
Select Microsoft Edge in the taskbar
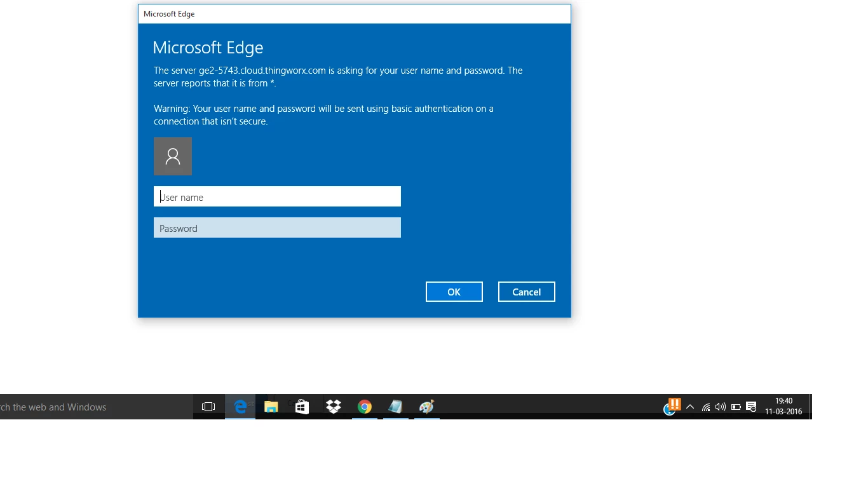(240, 407)
